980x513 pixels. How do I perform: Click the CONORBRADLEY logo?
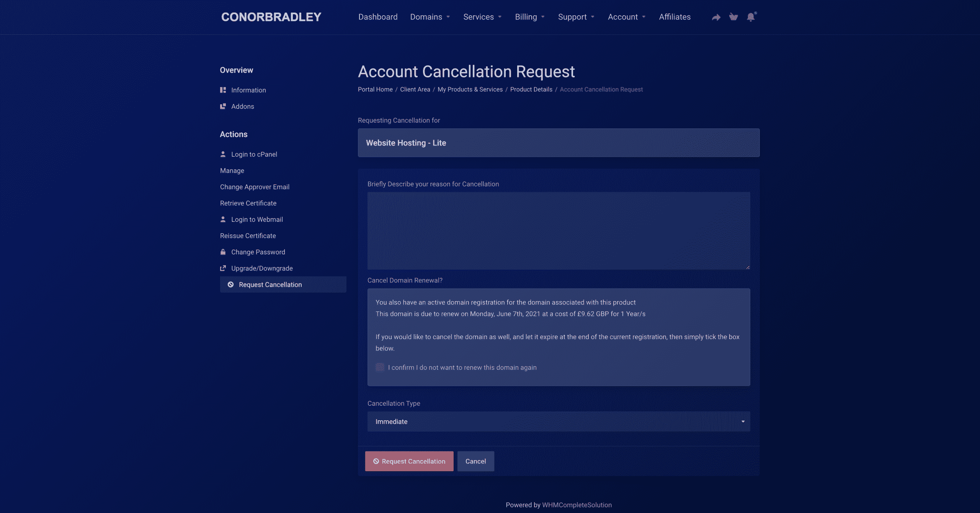click(271, 17)
